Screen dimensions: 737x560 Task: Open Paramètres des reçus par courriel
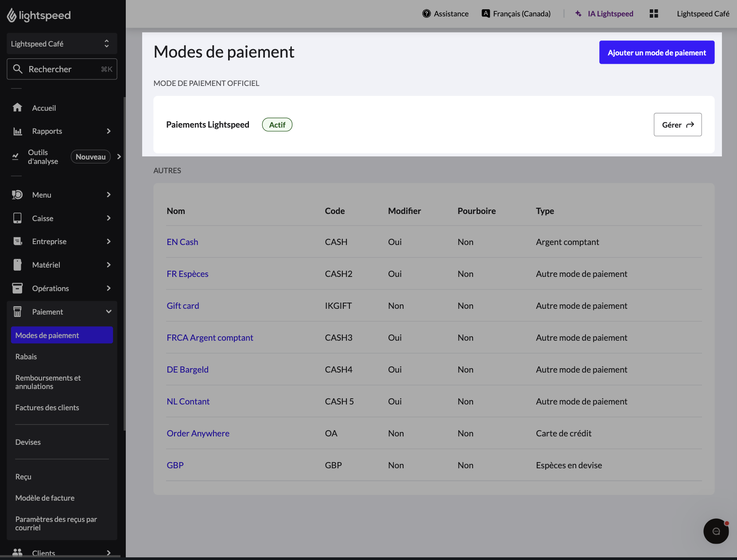pos(56,523)
